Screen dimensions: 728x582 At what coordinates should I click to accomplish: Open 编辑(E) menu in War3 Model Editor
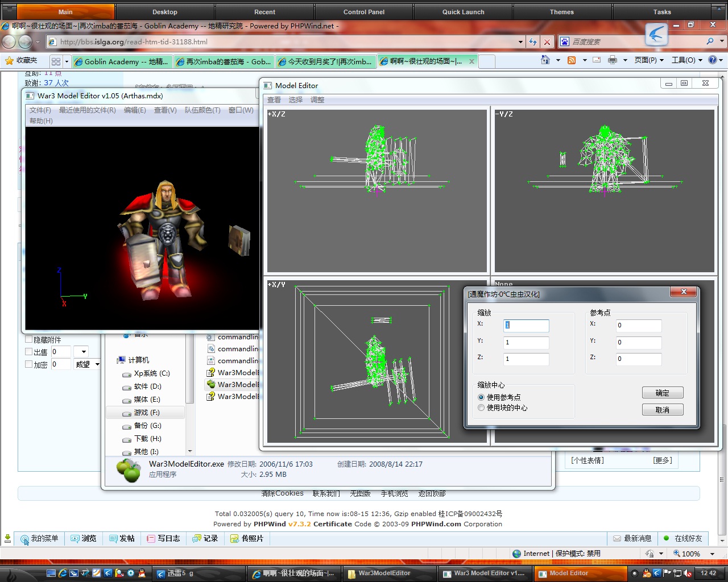click(x=135, y=110)
